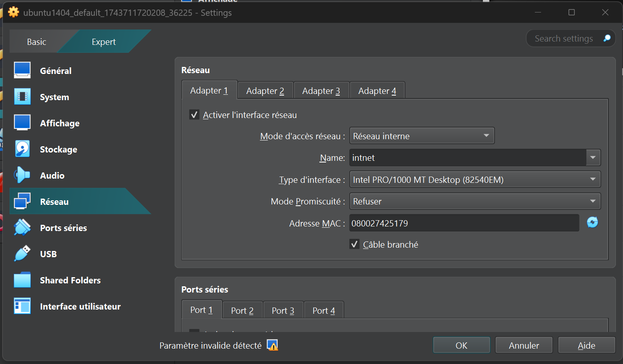Image resolution: width=623 pixels, height=364 pixels.
Task: Expand the Mode Promiscuité dropdown
Action: (475, 202)
